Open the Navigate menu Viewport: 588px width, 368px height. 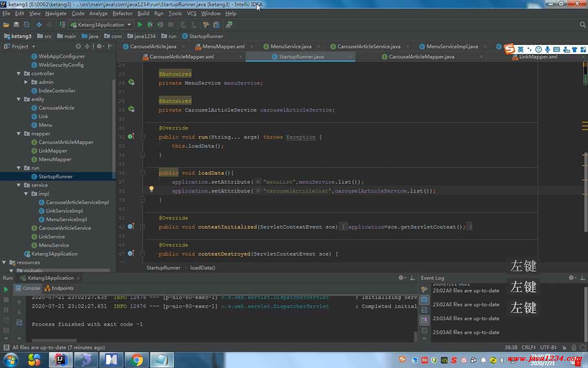(x=56, y=13)
